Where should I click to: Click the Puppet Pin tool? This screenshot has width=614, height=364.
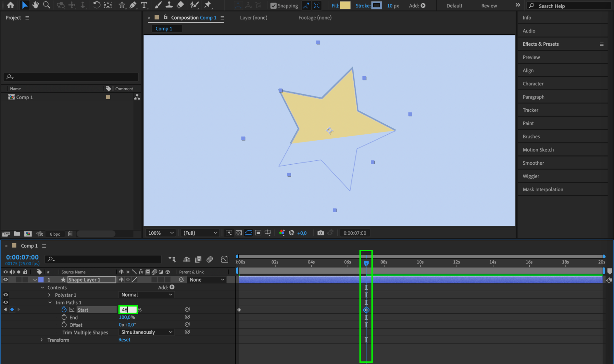tap(208, 5)
